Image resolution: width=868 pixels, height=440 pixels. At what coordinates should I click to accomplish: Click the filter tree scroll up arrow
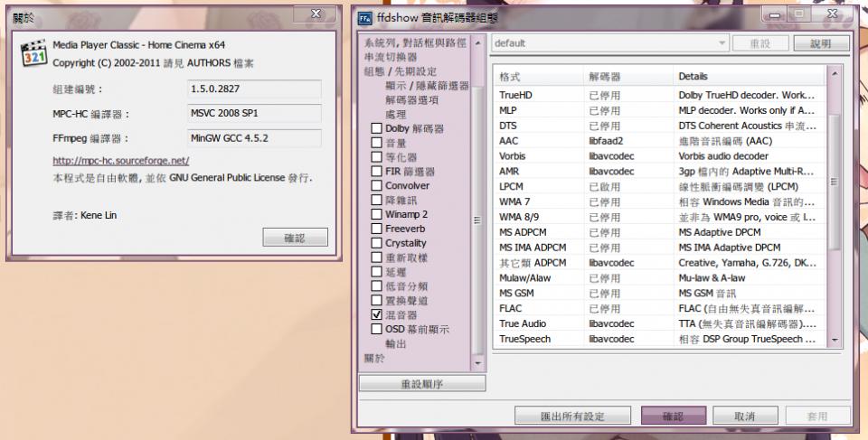pos(478,42)
